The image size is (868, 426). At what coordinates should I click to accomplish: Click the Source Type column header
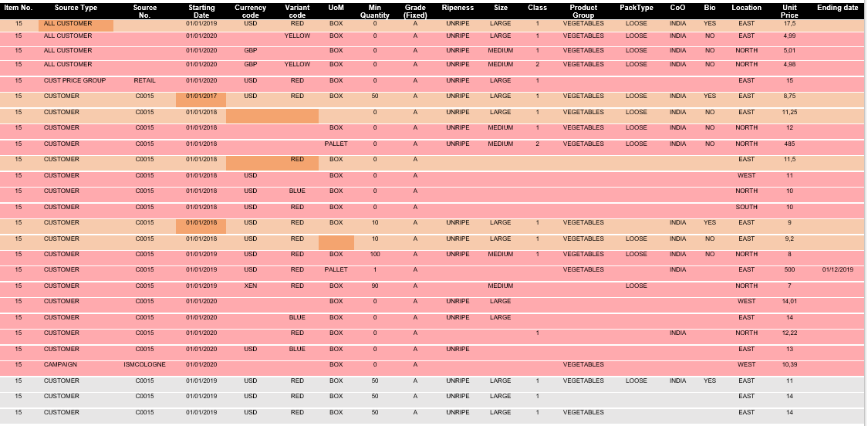click(76, 8)
